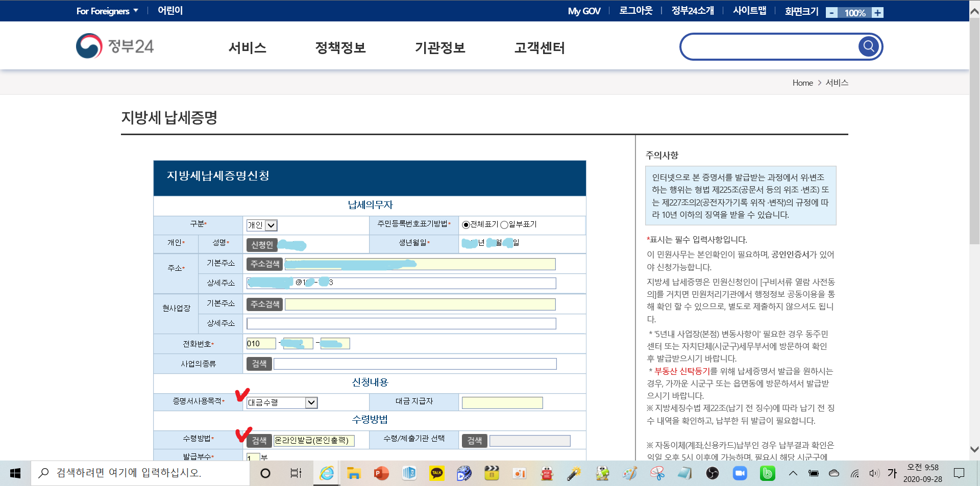This screenshot has height=486, width=980.
Task: Open the film reel video player icon
Action: point(464,473)
